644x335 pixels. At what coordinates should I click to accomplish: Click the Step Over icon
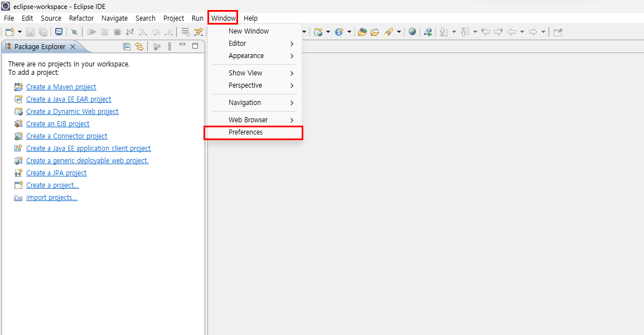(156, 32)
